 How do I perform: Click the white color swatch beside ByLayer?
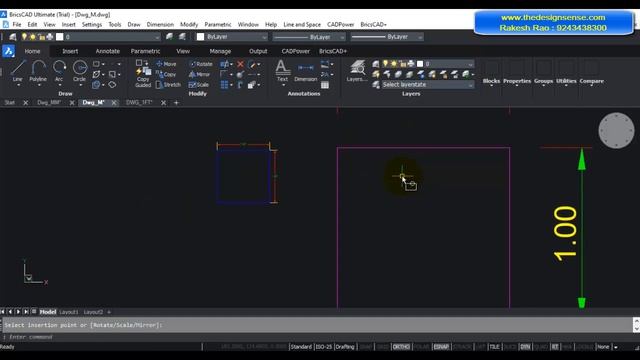200,37
